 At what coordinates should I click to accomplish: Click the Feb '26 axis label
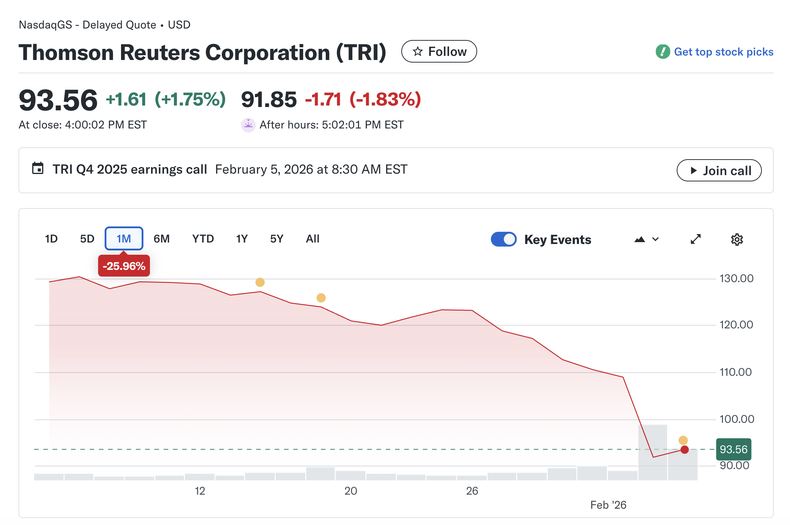tap(608, 505)
